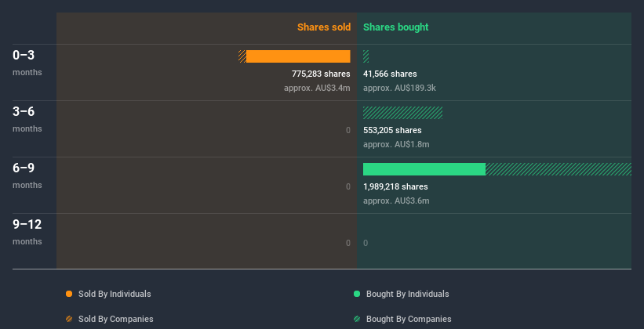Click the zero shares sold value for 3–6 months
644x329 pixels.
pos(348,131)
